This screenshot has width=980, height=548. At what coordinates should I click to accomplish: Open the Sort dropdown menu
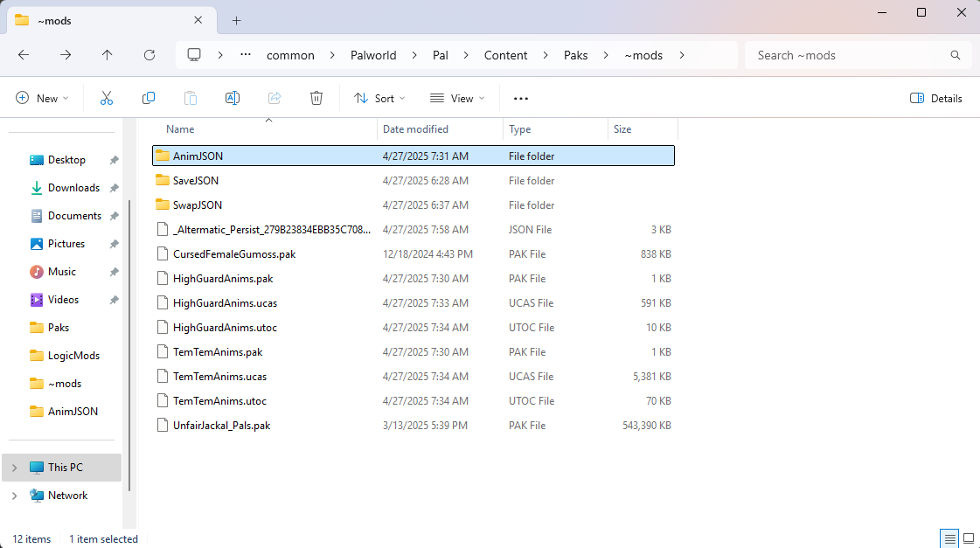[379, 98]
